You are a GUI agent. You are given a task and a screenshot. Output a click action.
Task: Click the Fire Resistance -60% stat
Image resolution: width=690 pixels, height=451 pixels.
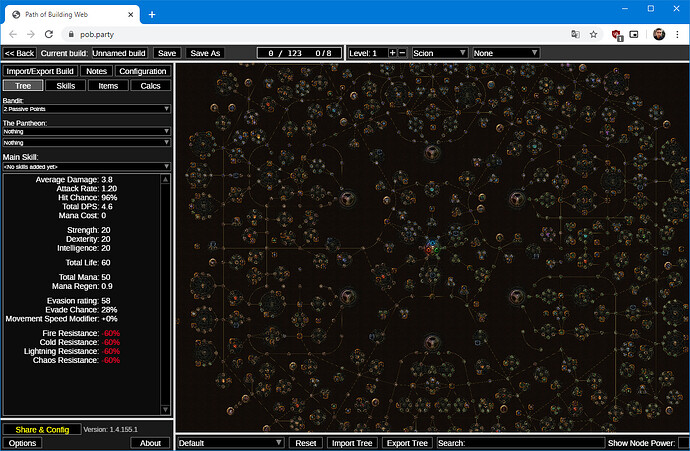click(81, 333)
